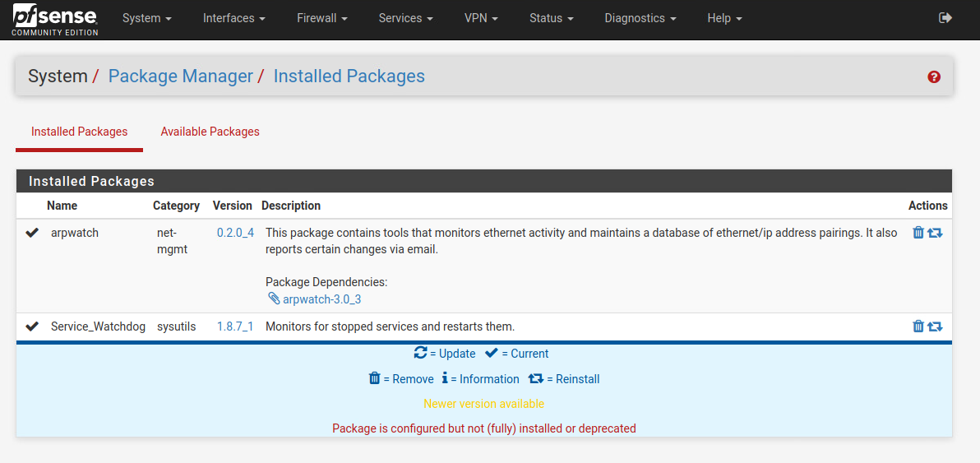Switch to the Available Packages tab
This screenshot has height=463, width=980.
pos(210,132)
